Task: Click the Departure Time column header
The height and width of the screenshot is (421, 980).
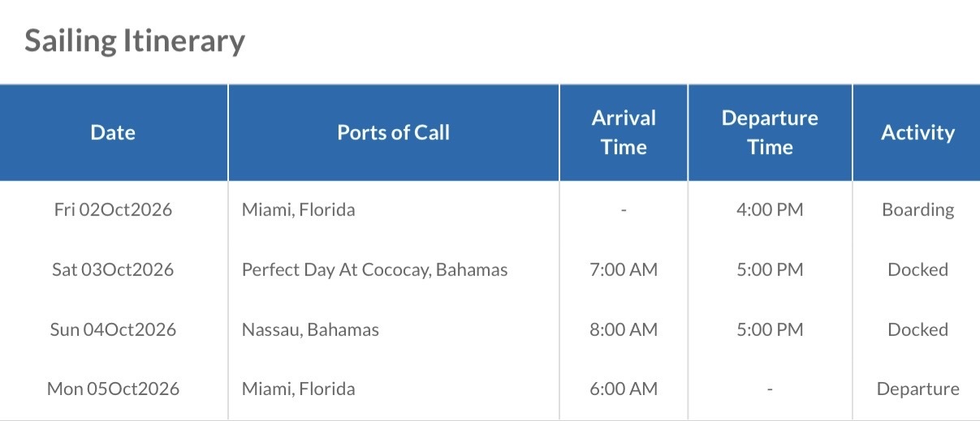Action: (x=770, y=132)
